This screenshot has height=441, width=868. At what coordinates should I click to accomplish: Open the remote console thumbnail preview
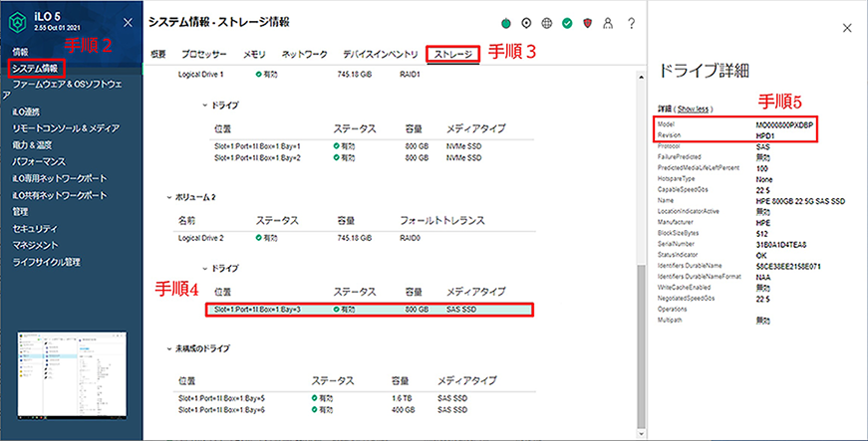pyautogui.click(x=72, y=375)
